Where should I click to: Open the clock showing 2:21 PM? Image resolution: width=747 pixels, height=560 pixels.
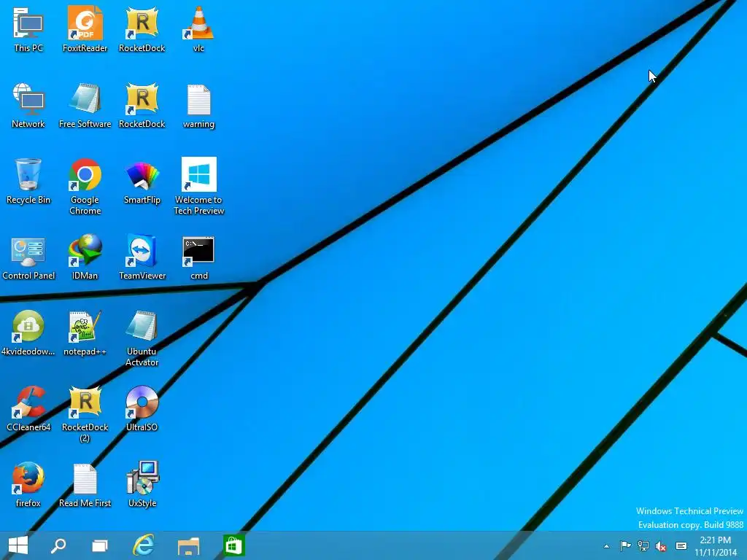click(716, 546)
